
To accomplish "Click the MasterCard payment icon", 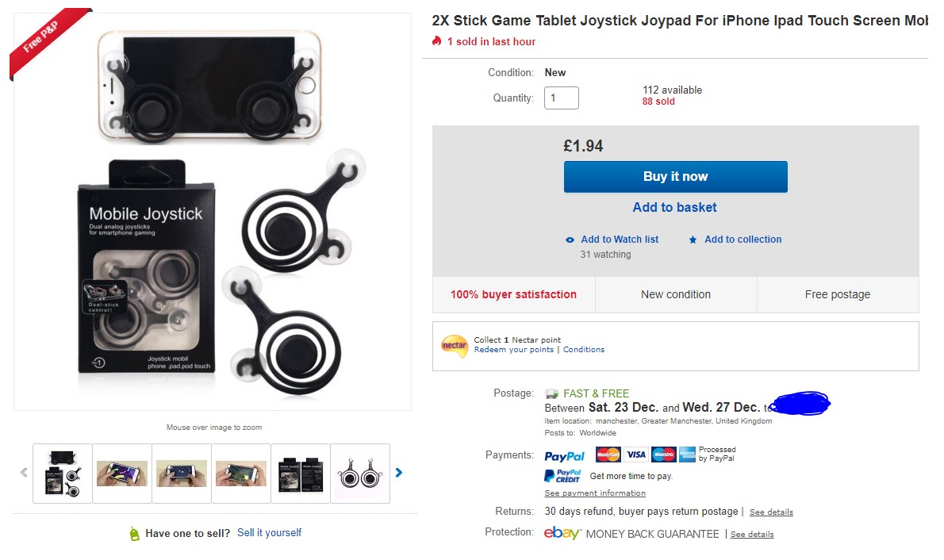I will [608, 455].
